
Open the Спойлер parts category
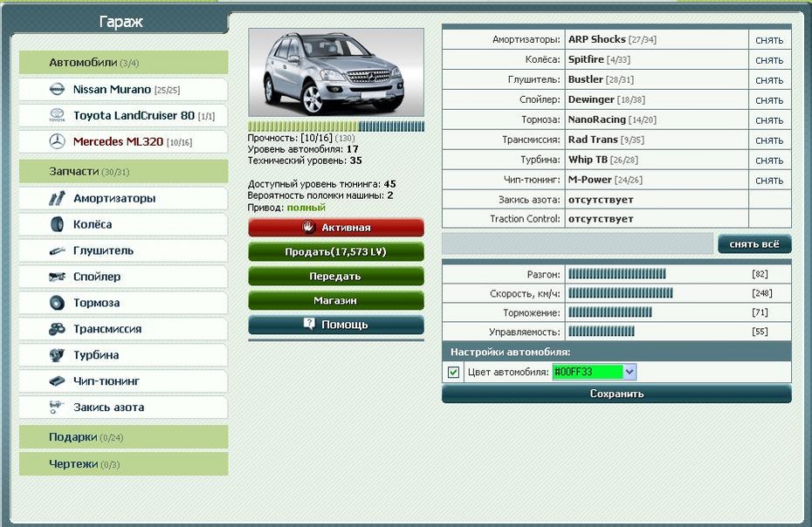coord(123,277)
